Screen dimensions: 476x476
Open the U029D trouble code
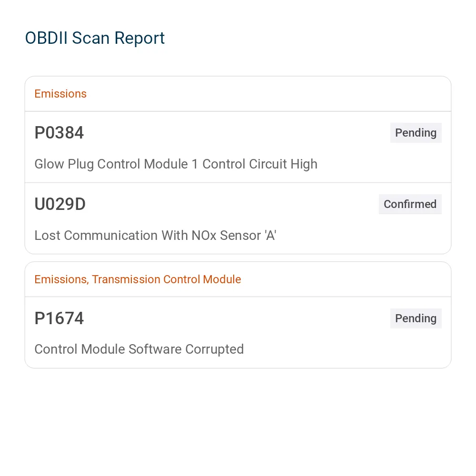click(60, 204)
